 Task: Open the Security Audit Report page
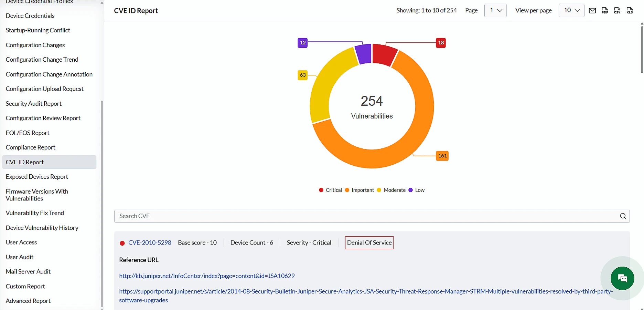(x=33, y=103)
